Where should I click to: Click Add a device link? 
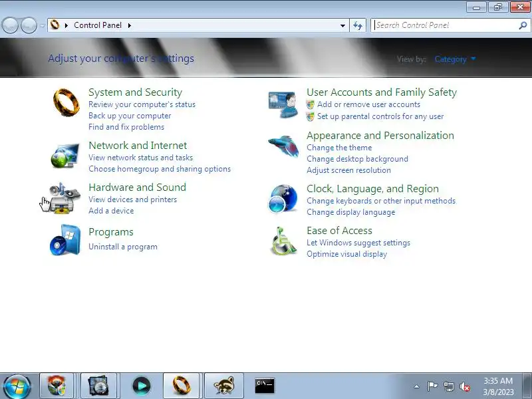point(111,211)
